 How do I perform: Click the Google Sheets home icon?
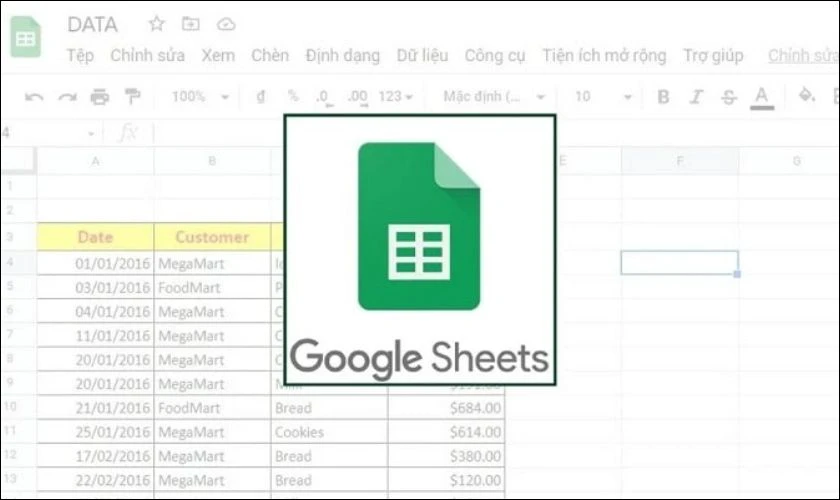[26, 37]
